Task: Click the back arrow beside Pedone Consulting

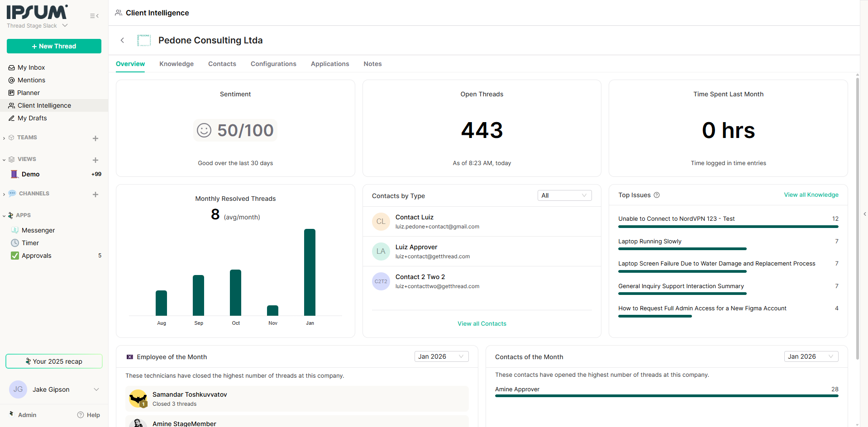Action: click(x=122, y=40)
